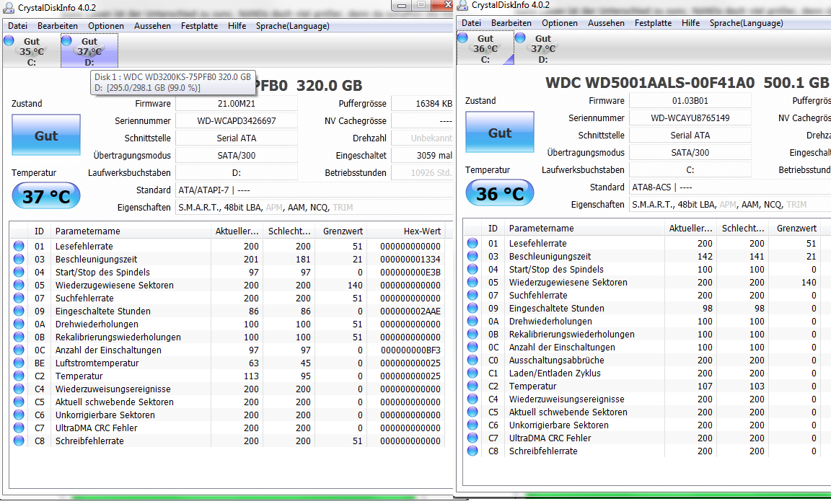Viewport: 831px width, 504px height.
Task: Click Puffergrösse field 16384 KB
Action: pos(423,103)
